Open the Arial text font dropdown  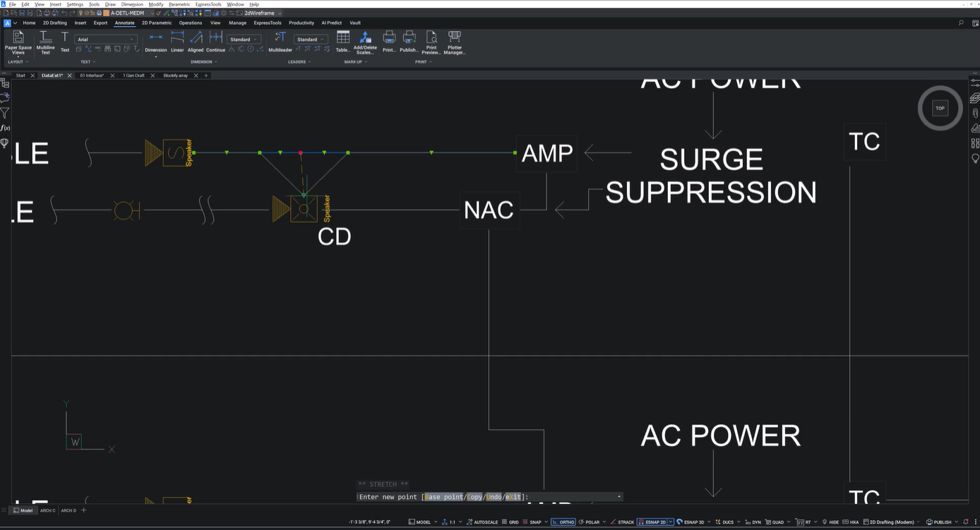[x=106, y=40]
